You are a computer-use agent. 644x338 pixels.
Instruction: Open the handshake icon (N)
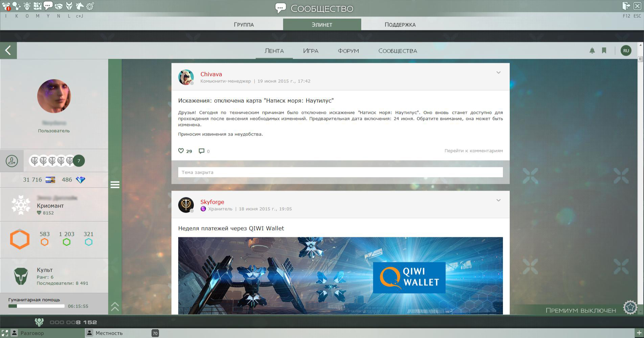tap(59, 6)
